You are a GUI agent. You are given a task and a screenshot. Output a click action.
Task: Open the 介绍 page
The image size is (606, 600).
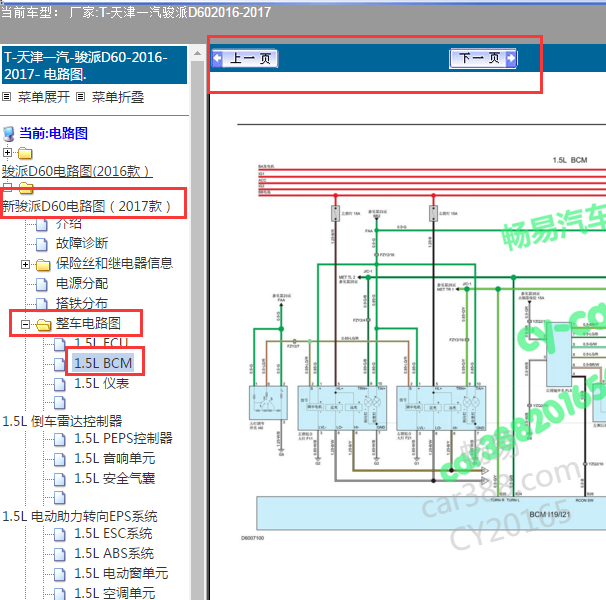coord(68,223)
